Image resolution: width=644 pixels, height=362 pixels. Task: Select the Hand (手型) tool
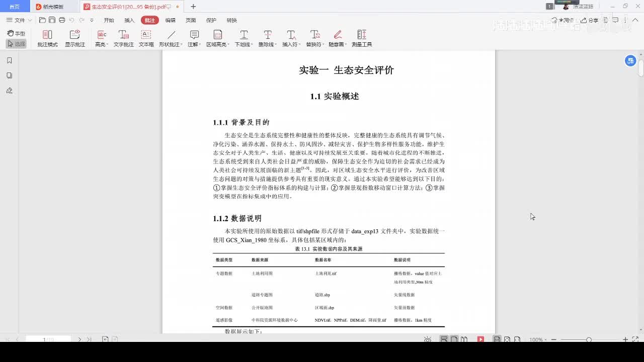point(16,33)
